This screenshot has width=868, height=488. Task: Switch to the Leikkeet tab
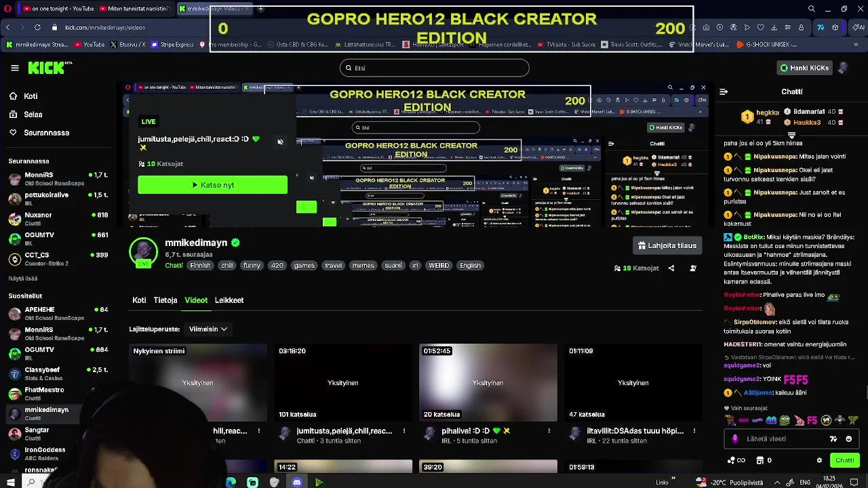tap(229, 300)
